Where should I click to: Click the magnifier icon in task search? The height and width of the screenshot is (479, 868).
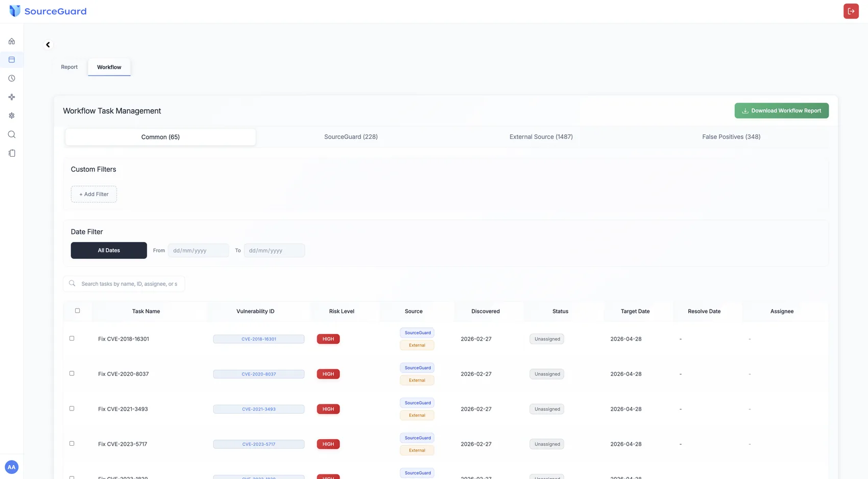pyautogui.click(x=72, y=283)
